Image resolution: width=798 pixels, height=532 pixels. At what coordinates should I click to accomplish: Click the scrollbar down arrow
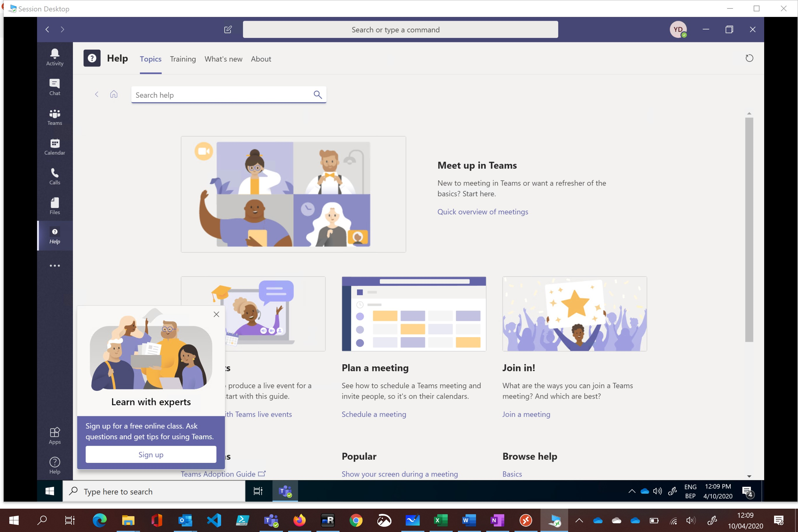[x=749, y=476]
